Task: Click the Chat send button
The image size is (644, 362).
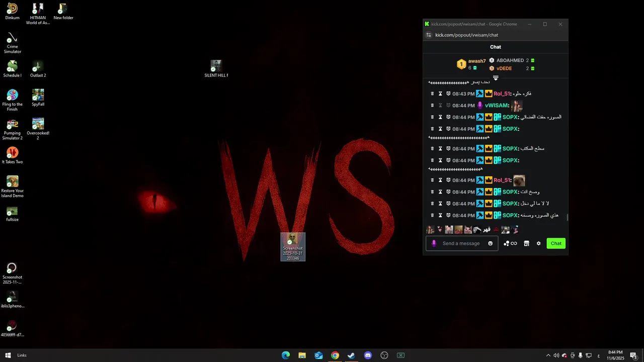Action: click(x=556, y=243)
